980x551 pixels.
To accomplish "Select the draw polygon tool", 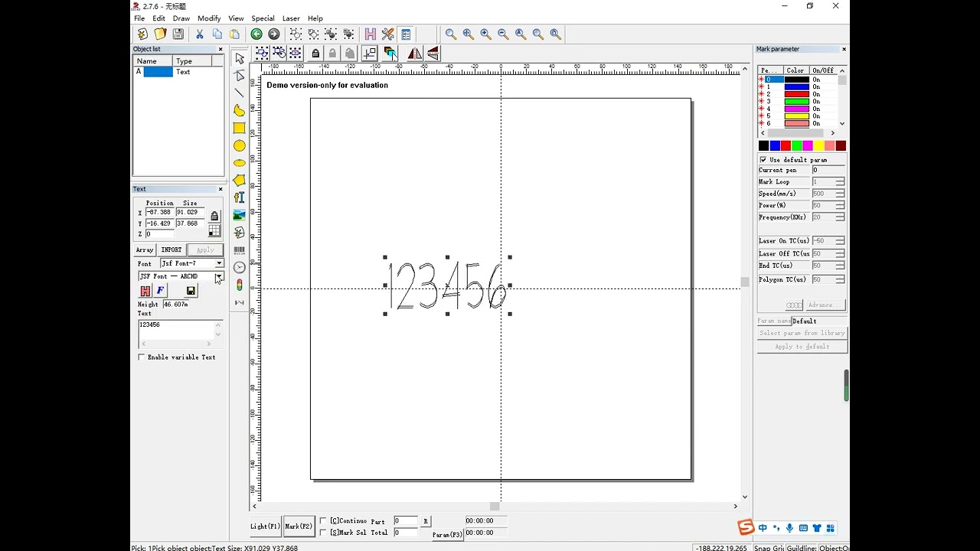I will [x=240, y=181].
